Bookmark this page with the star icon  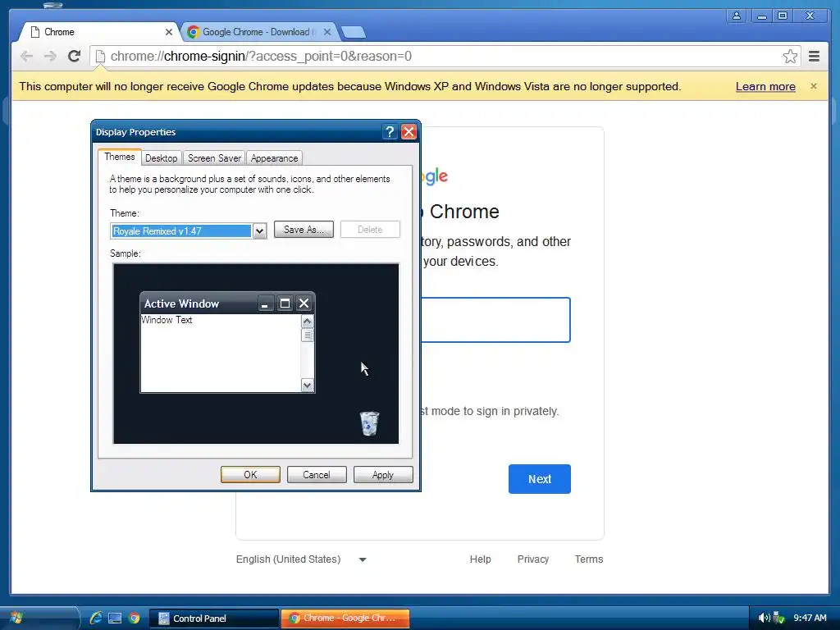pos(790,57)
